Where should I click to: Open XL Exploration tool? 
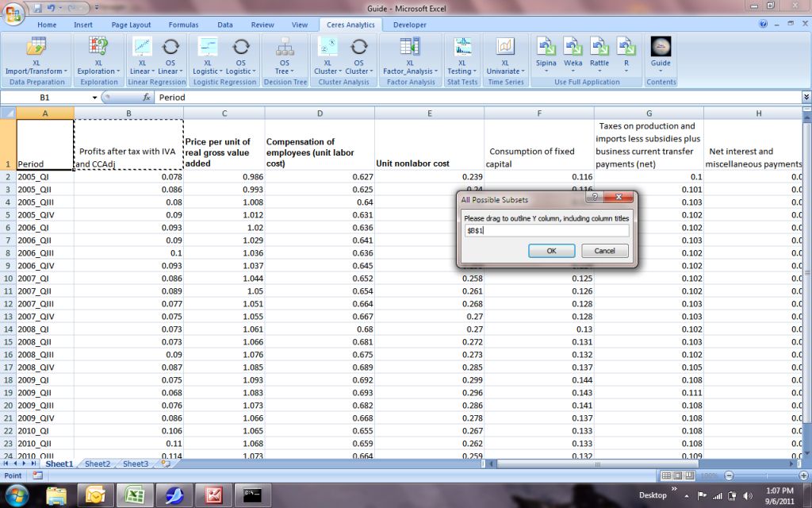[98, 56]
